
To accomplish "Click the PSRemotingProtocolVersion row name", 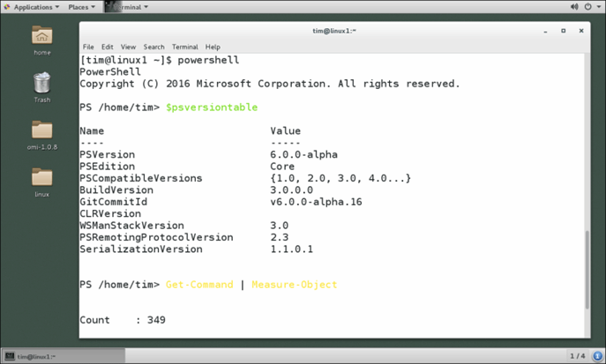I will point(156,237).
